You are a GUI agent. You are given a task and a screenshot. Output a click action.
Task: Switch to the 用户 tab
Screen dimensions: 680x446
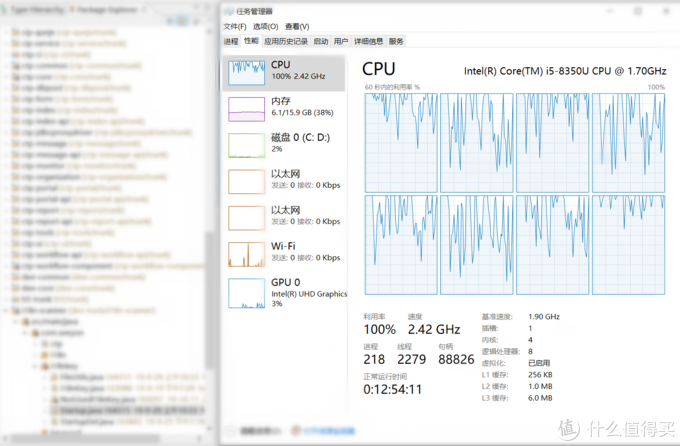click(x=341, y=41)
